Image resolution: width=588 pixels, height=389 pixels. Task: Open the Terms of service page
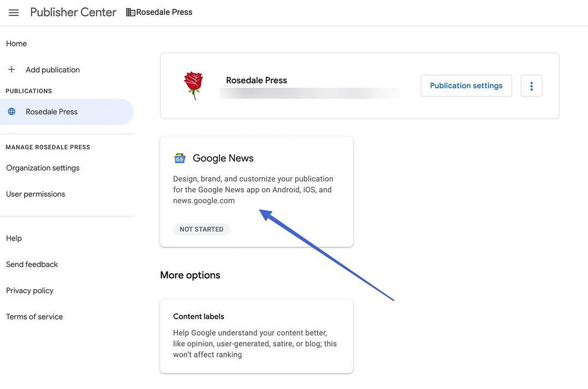(34, 316)
